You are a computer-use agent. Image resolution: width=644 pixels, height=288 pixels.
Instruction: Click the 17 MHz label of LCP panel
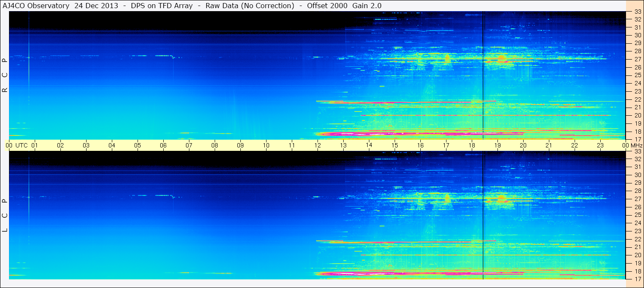point(638,279)
